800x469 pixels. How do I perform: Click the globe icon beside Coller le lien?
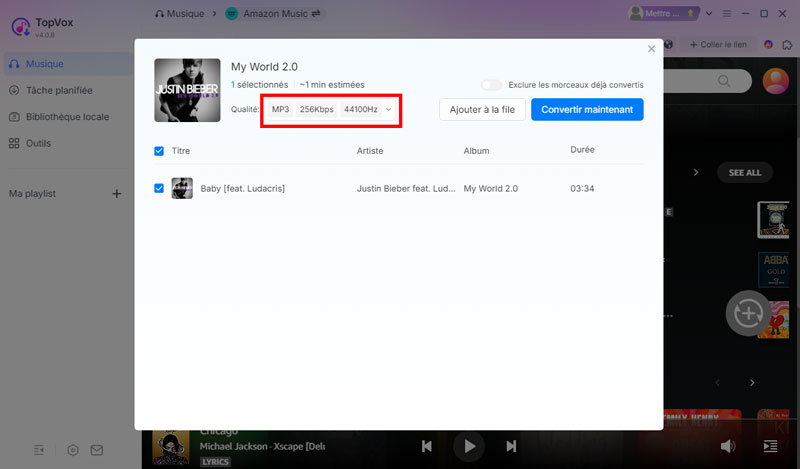[668, 44]
